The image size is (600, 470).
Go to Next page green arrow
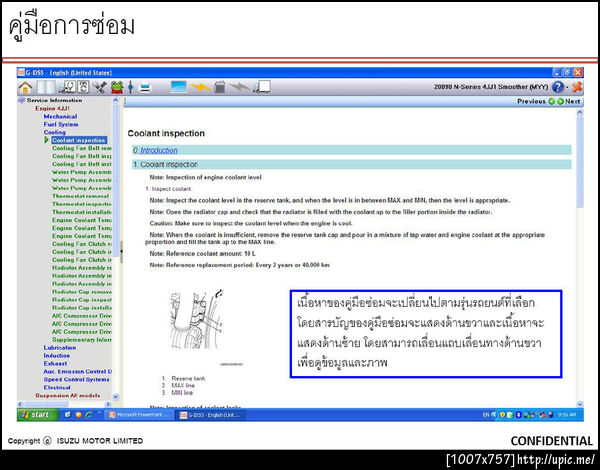[561, 101]
